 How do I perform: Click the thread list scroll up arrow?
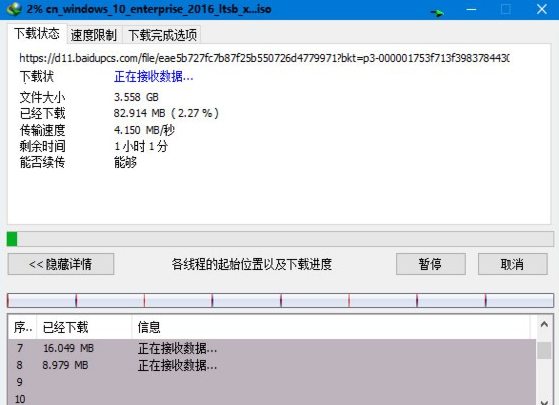click(544, 324)
